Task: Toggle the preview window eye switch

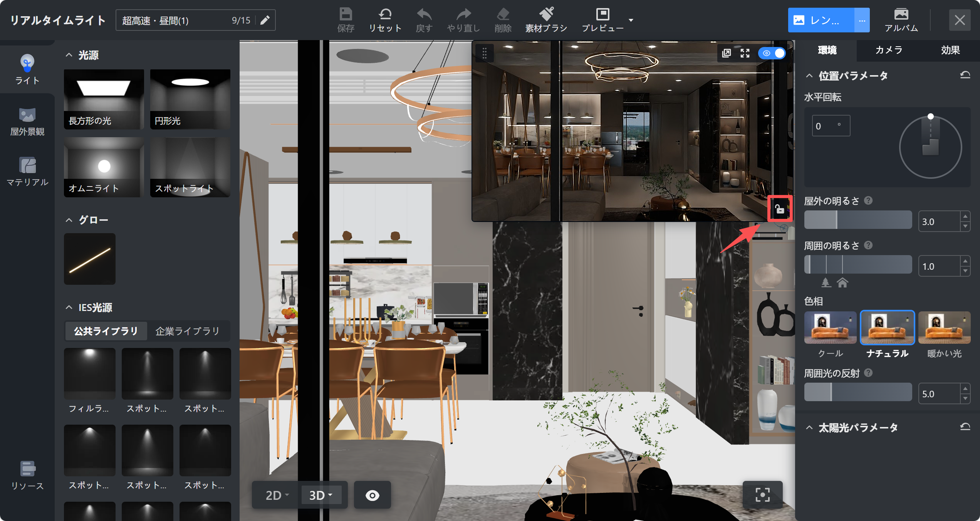Action: (772, 53)
